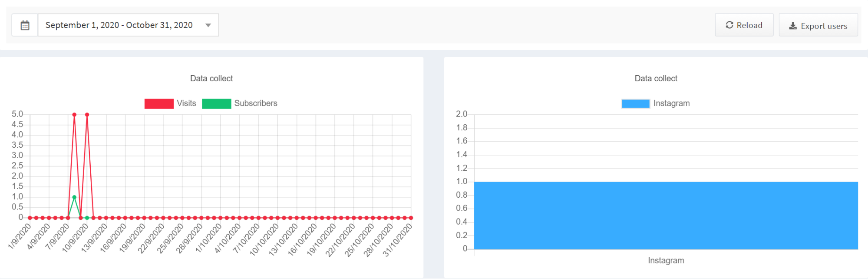
Task: Click the left chart's Data collect title
Action: pos(211,79)
